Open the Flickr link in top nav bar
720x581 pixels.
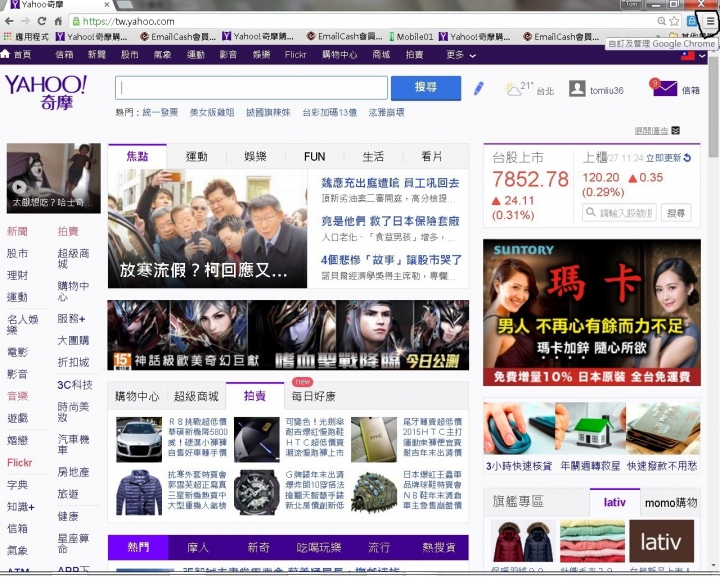295,55
